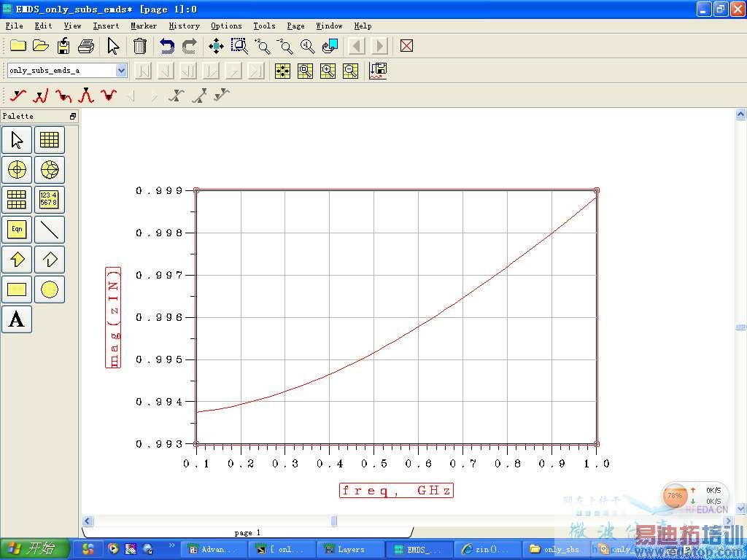Zoom in by two

pyautogui.click(x=263, y=46)
